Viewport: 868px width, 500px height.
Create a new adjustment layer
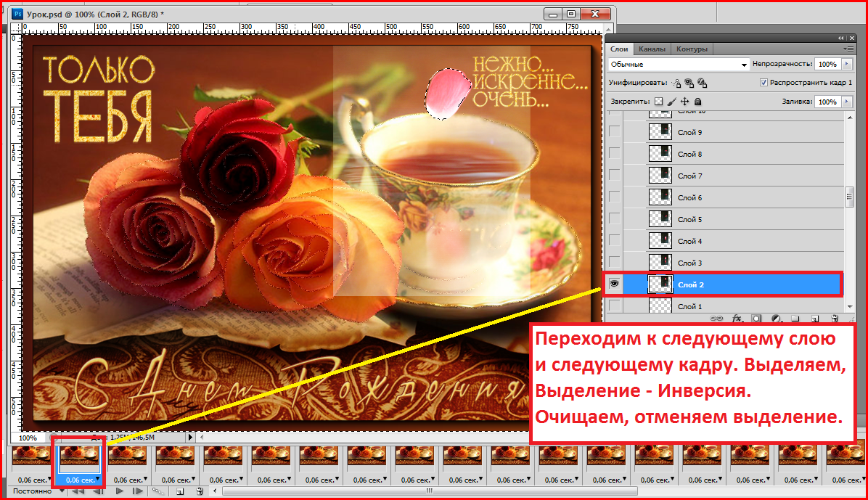776,319
